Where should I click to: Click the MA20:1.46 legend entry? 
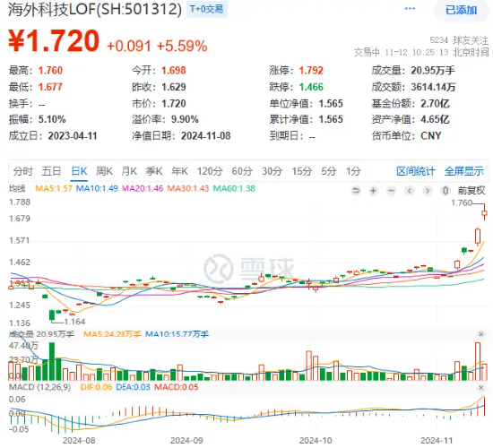click(x=143, y=189)
